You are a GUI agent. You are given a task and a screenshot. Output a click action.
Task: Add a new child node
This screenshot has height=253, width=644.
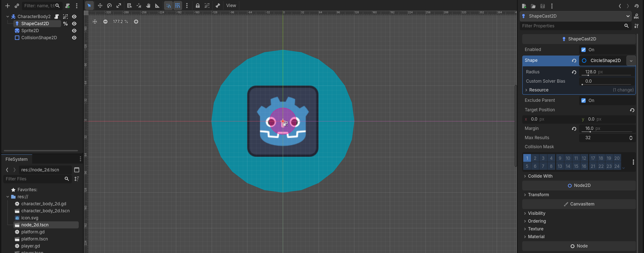(8, 6)
